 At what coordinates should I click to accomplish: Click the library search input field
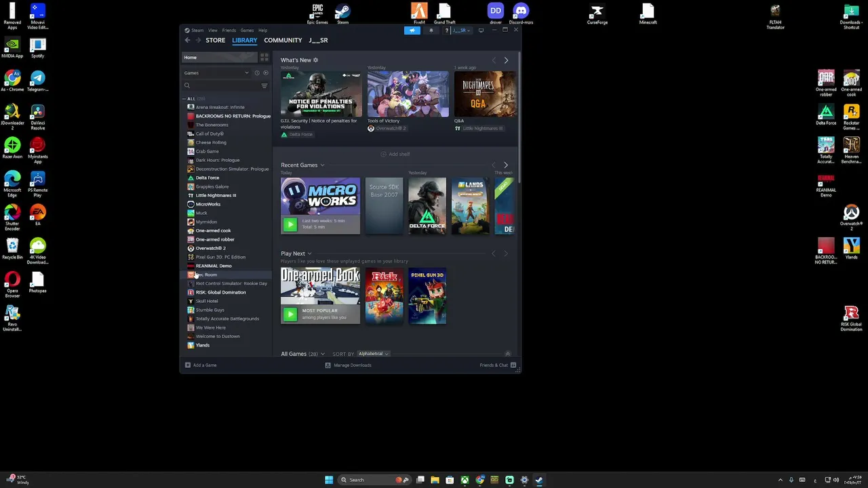(x=220, y=85)
